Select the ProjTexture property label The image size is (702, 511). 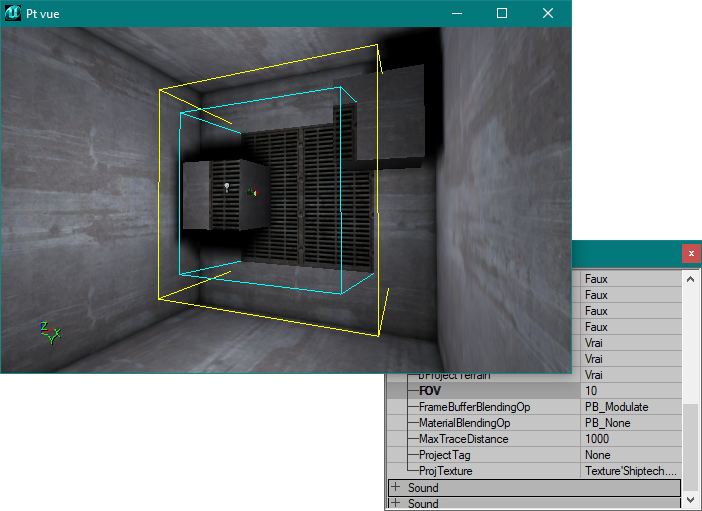coord(445,471)
